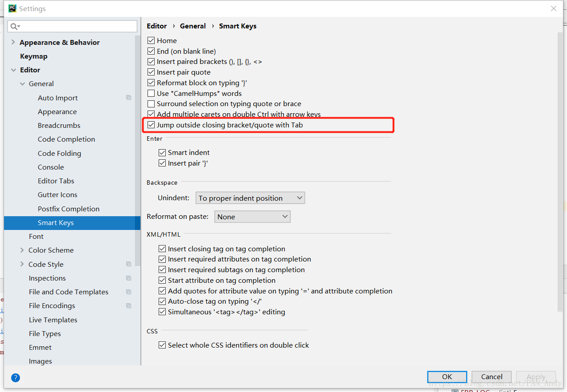Click the project-level copy icon beside Inspections

pyautogui.click(x=128, y=278)
